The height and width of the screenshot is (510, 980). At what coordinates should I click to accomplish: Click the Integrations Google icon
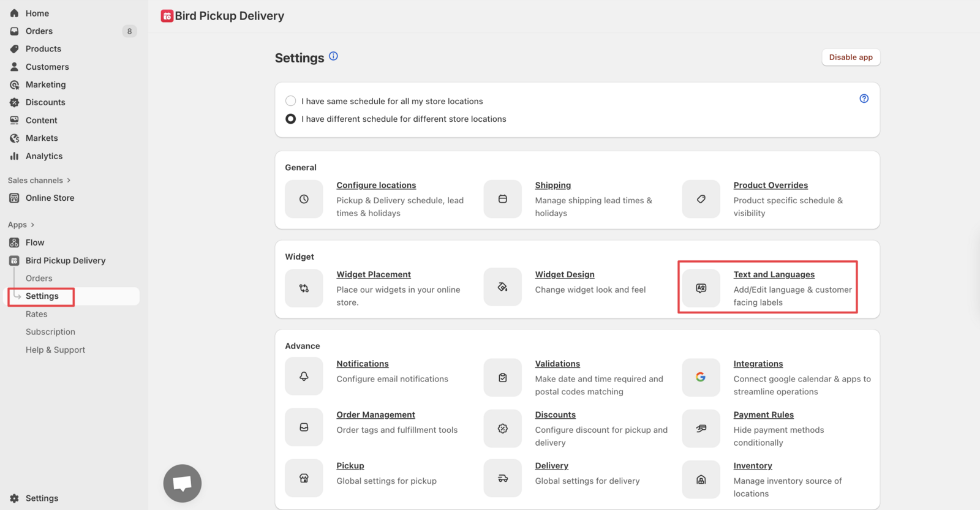click(701, 378)
